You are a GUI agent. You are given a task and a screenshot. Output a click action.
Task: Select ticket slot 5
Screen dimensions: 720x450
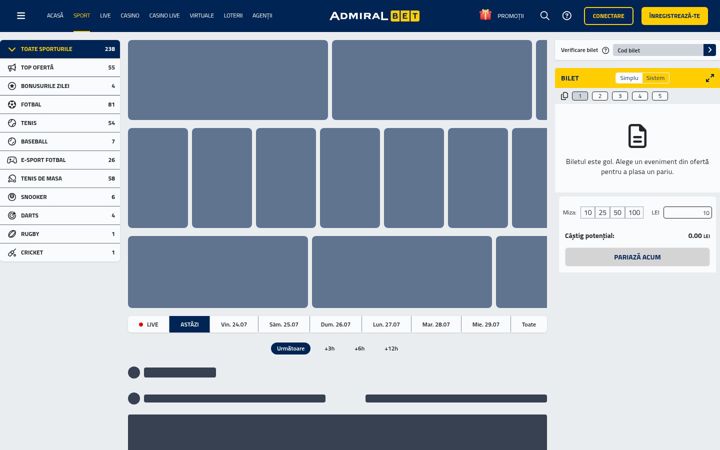[x=660, y=96]
